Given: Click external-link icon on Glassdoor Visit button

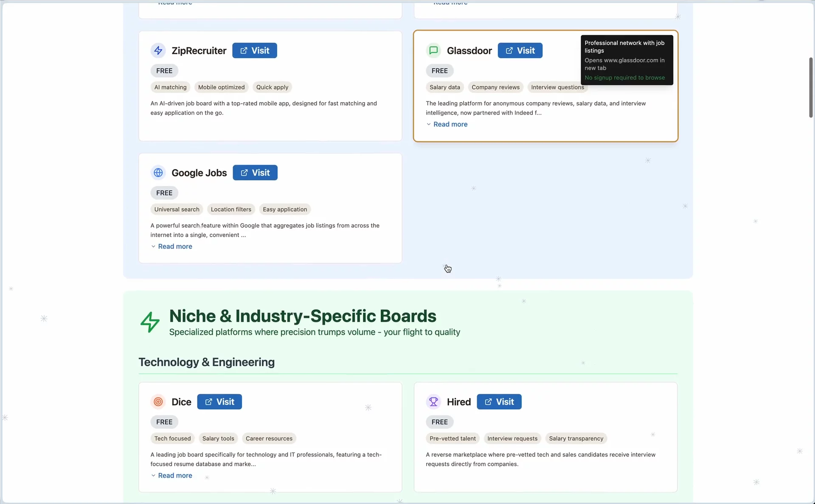Looking at the screenshot, I should click(x=509, y=50).
